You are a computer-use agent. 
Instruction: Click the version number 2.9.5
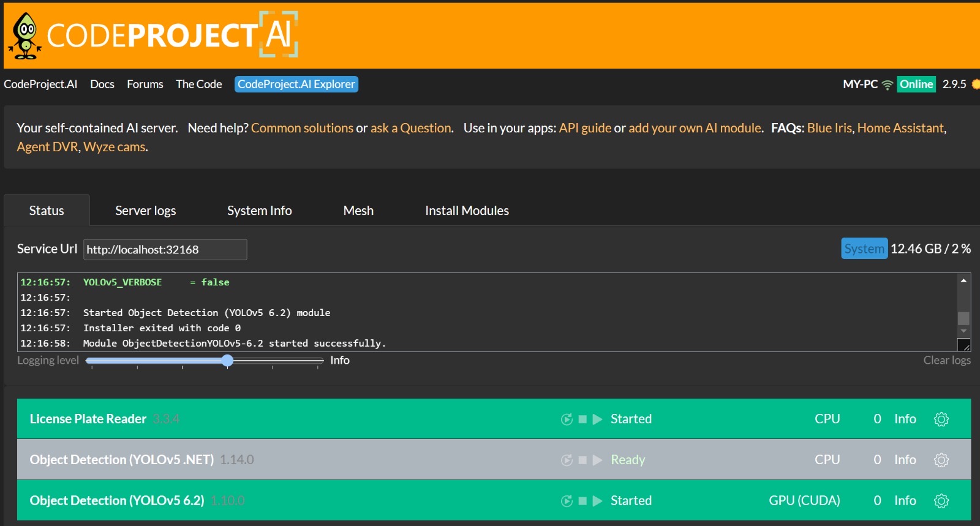[x=954, y=85]
